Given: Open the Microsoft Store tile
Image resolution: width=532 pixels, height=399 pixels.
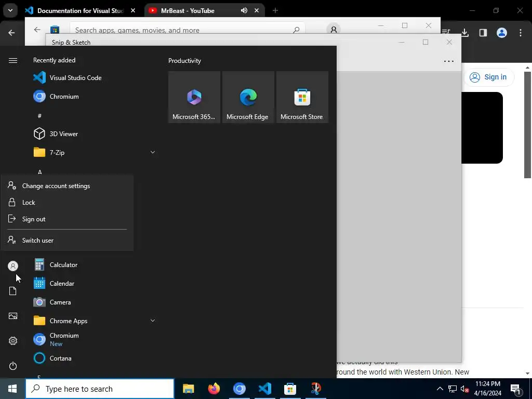Looking at the screenshot, I should [x=302, y=97].
